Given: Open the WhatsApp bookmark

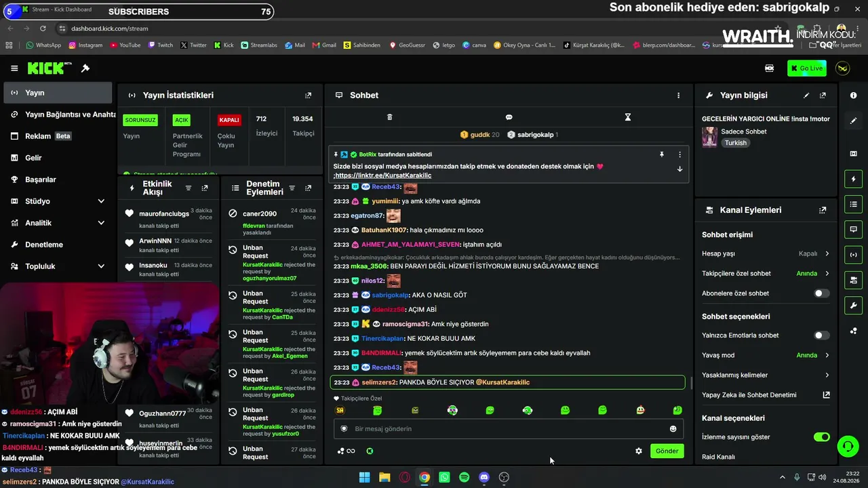Looking at the screenshot, I should (x=43, y=45).
